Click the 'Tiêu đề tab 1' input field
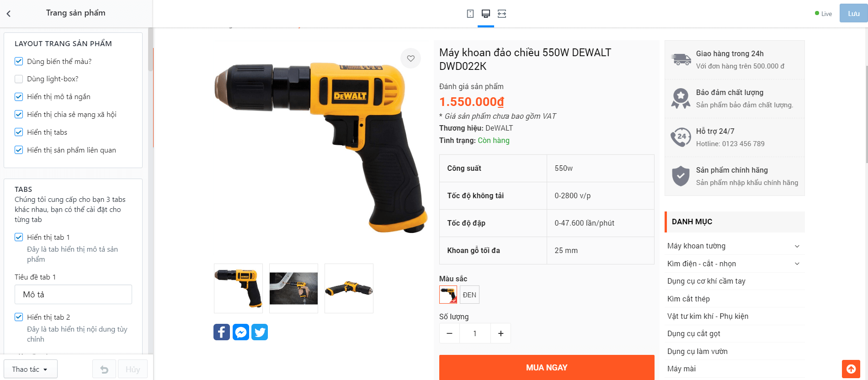Viewport: 868px width, 380px height. point(73,295)
